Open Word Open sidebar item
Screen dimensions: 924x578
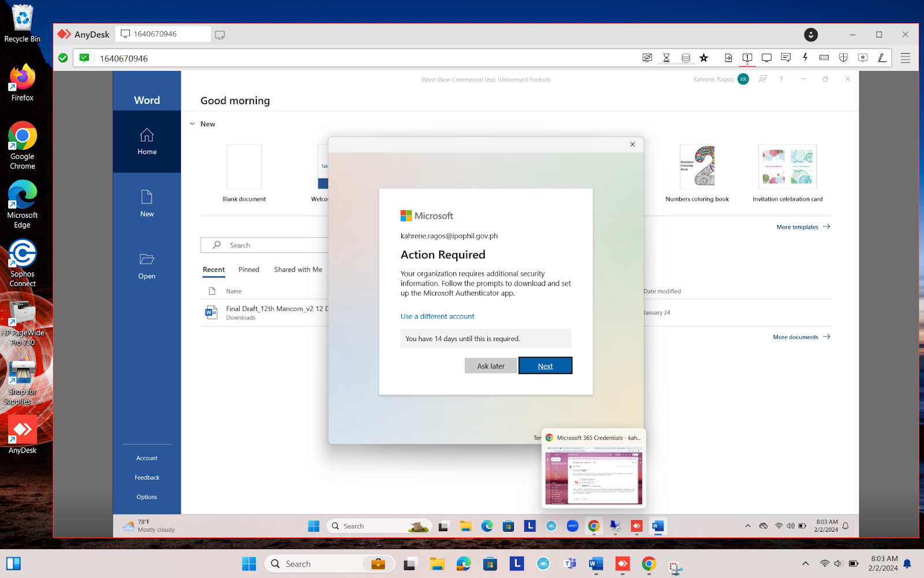click(147, 266)
